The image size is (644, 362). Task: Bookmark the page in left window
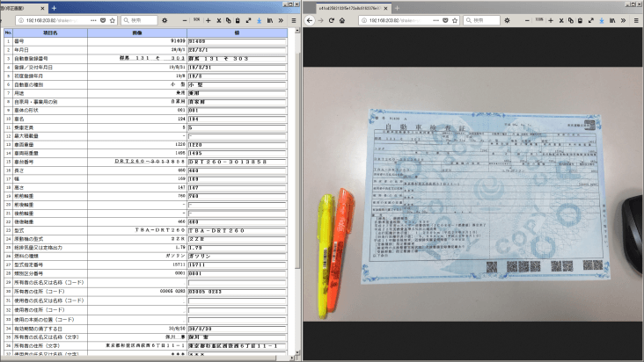coord(112,20)
